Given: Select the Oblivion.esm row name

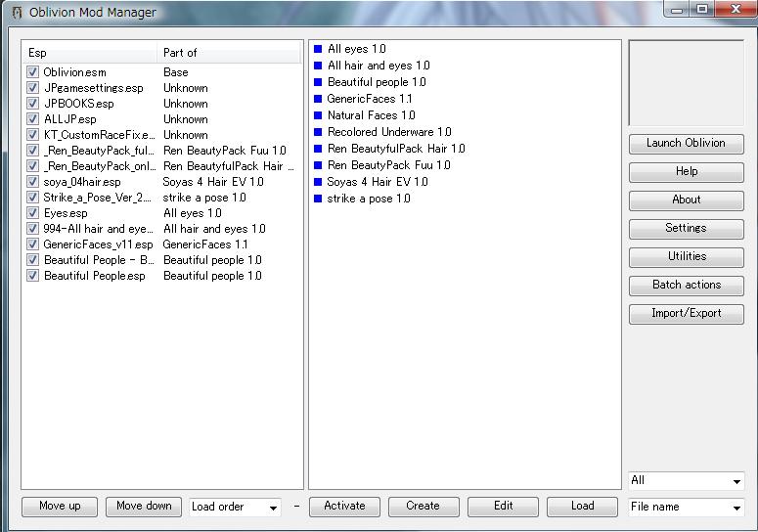Looking at the screenshot, I should pyautogui.click(x=74, y=72).
